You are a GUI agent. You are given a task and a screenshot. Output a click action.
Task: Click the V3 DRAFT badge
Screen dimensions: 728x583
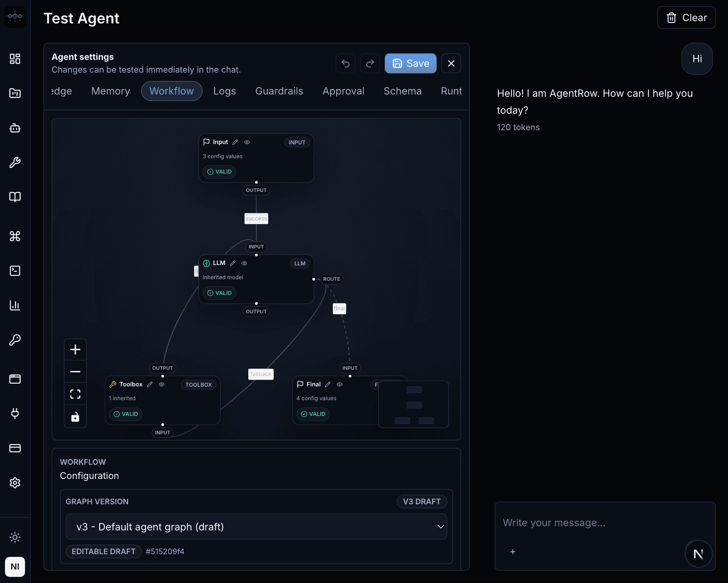pyautogui.click(x=422, y=502)
